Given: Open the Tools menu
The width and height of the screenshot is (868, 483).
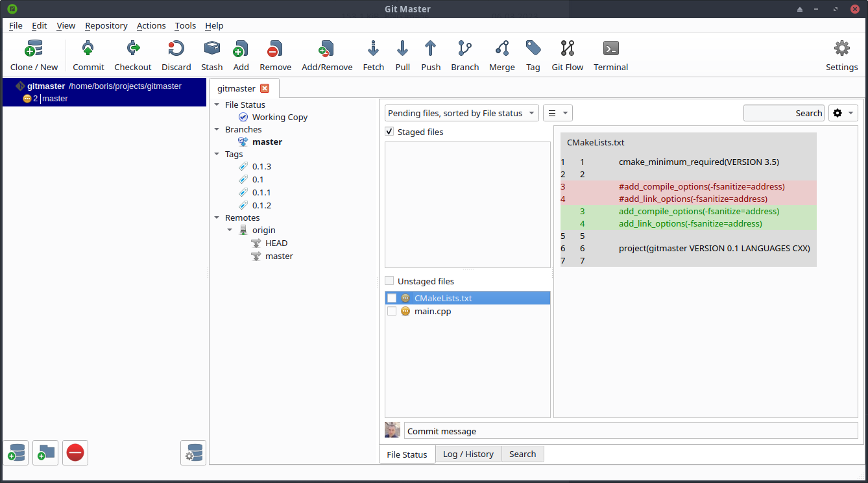Looking at the screenshot, I should coord(186,25).
